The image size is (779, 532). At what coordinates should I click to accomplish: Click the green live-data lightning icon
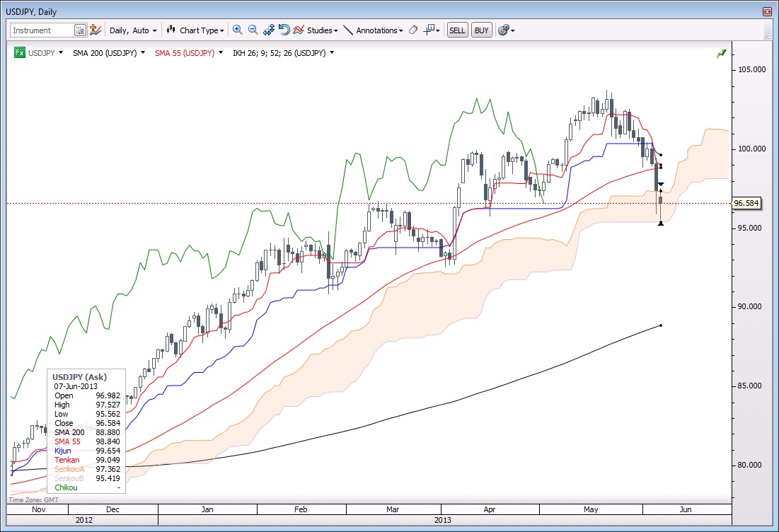(721, 54)
